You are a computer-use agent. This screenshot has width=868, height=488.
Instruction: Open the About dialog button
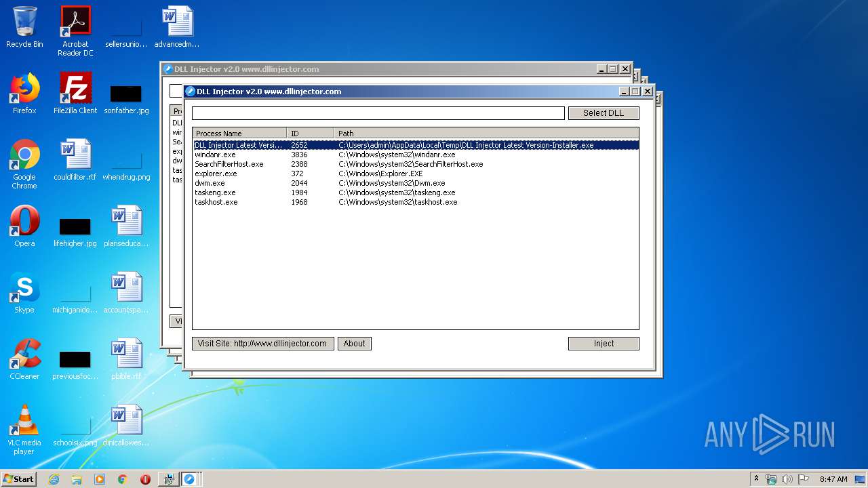355,344
